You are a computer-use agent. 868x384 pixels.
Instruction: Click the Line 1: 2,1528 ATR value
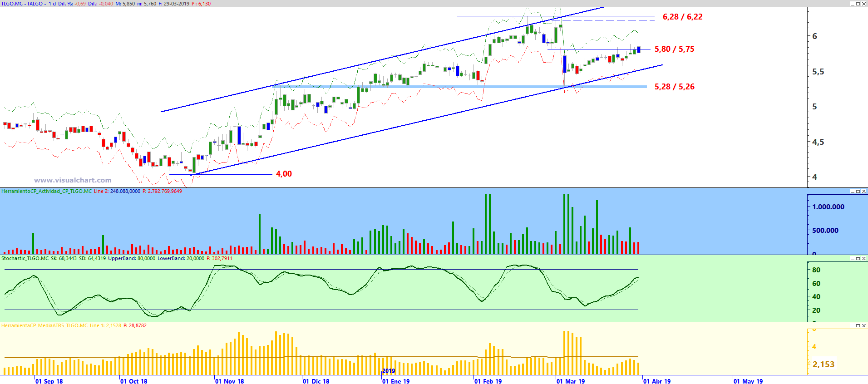(x=105, y=326)
